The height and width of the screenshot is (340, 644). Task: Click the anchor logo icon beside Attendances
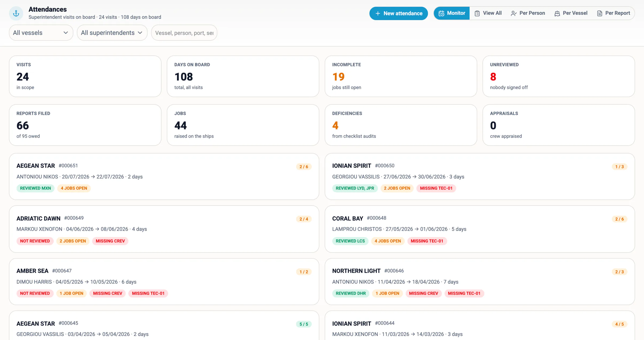(16, 13)
